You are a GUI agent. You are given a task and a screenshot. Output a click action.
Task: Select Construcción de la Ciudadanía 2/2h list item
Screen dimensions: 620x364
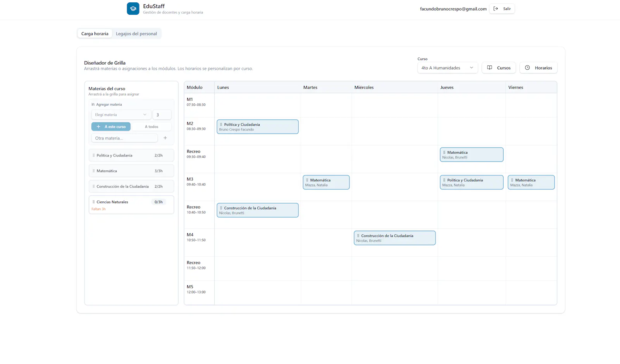(x=131, y=186)
